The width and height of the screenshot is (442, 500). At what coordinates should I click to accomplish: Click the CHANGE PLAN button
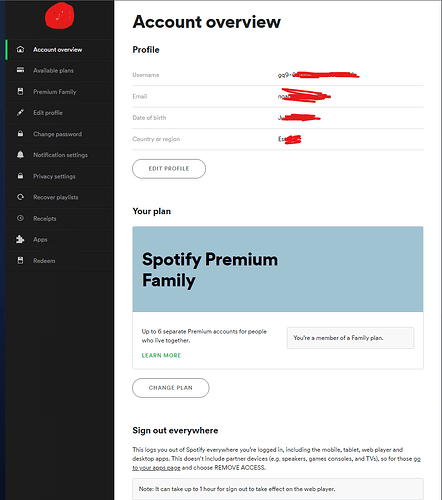tap(171, 388)
